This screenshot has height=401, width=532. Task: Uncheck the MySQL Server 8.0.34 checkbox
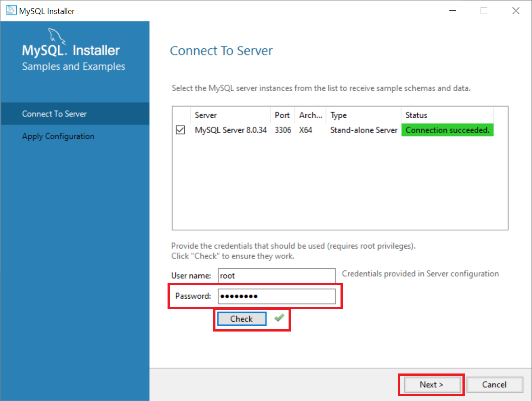pyautogui.click(x=180, y=130)
